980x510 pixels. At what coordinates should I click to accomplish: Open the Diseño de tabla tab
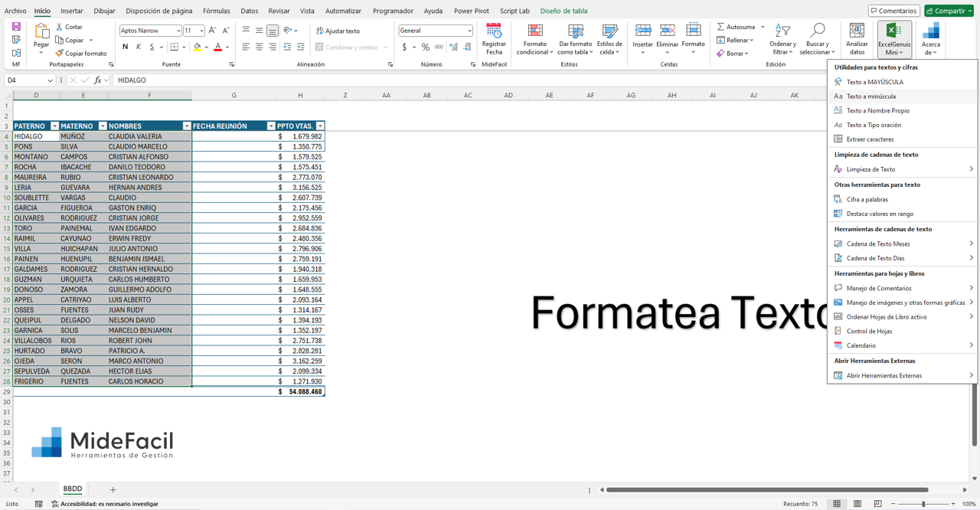pos(563,11)
